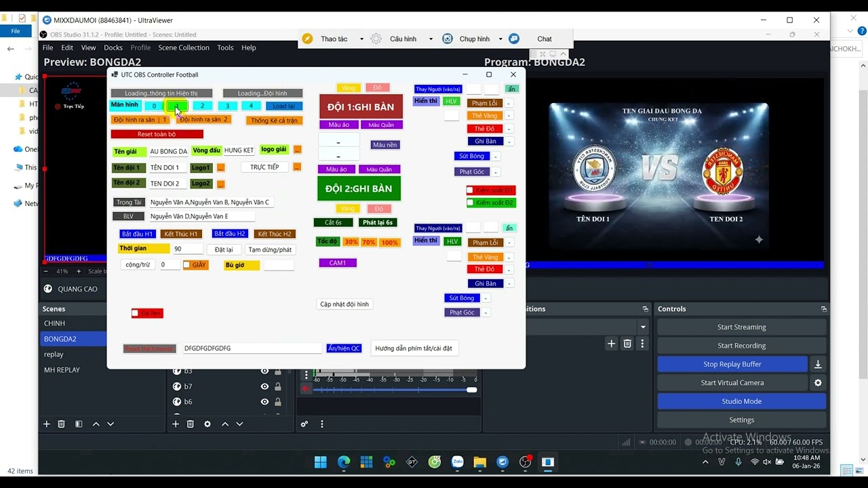Remove selected scene with trash icon
The width and height of the screenshot is (868, 488).
61,424
